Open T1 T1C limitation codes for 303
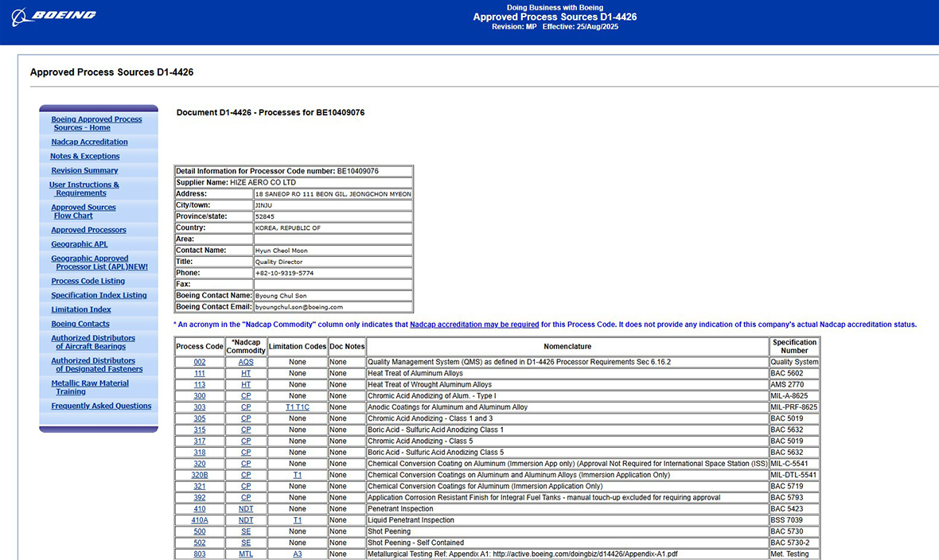Screen dimensions: 939x560 (297, 407)
